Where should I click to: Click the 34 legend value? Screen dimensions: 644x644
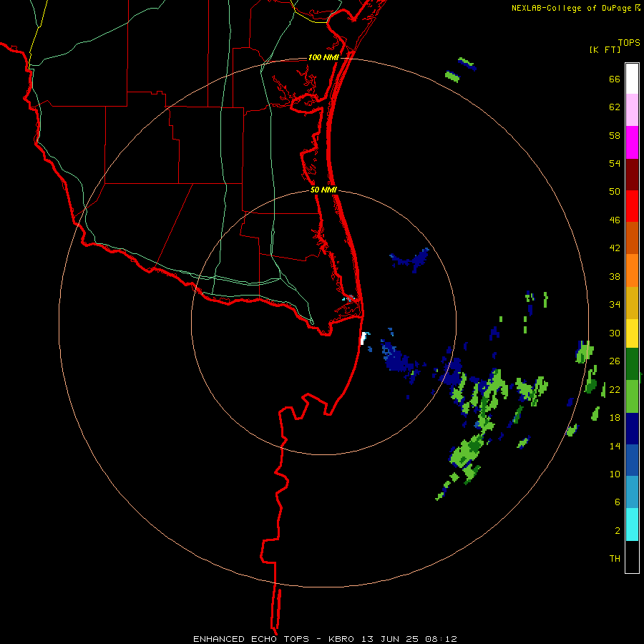pos(615,305)
